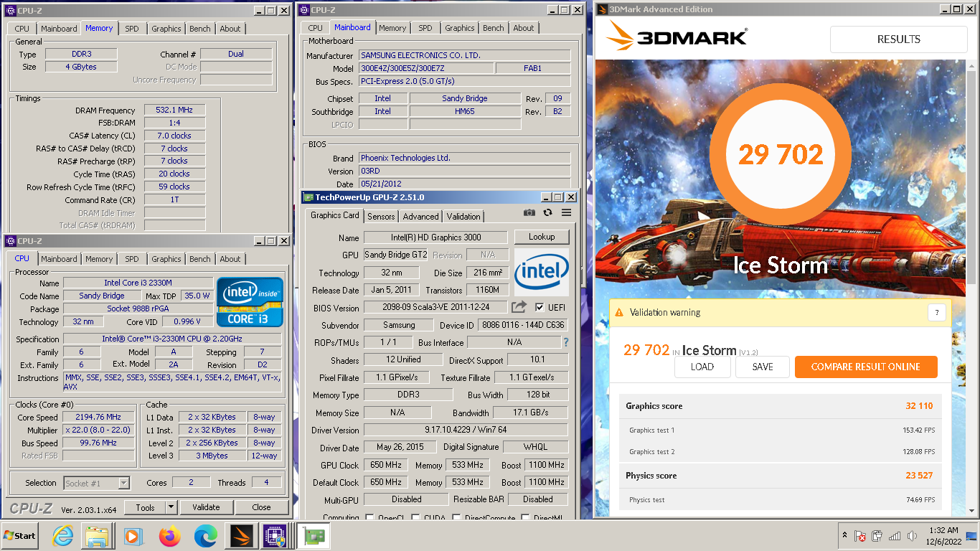Open Internet Explorer from the taskbar
The height and width of the screenshot is (551, 980).
pos(63,536)
